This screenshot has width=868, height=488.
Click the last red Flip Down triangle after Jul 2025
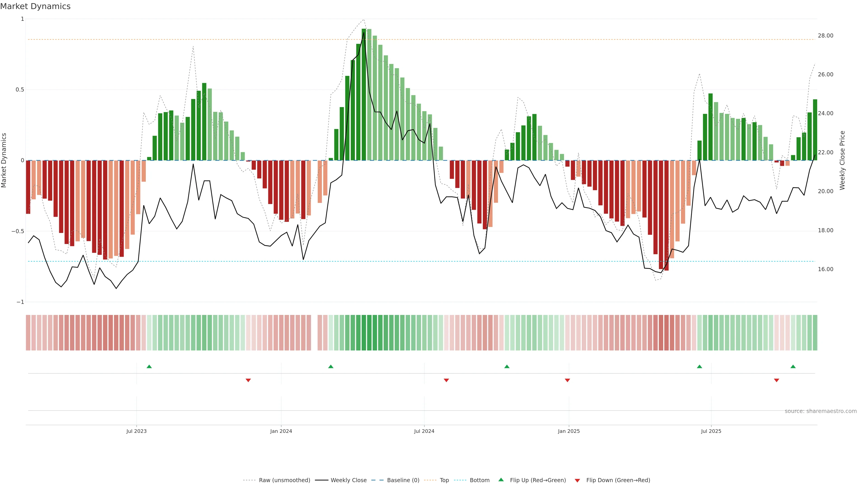777,380
